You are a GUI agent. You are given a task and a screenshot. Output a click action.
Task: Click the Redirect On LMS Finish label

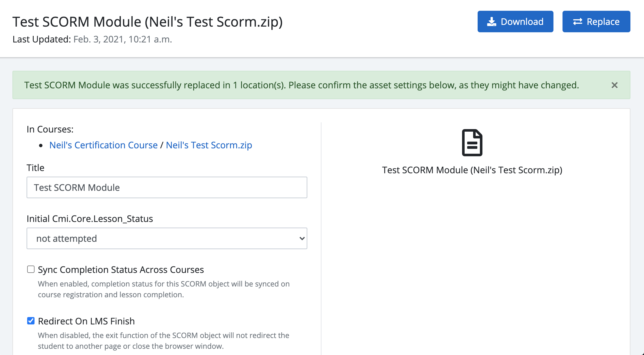(86, 321)
